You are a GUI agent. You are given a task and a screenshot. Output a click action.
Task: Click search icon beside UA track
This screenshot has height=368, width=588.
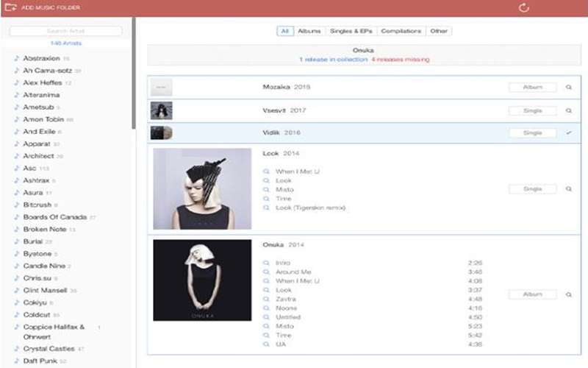[x=266, y=344]
